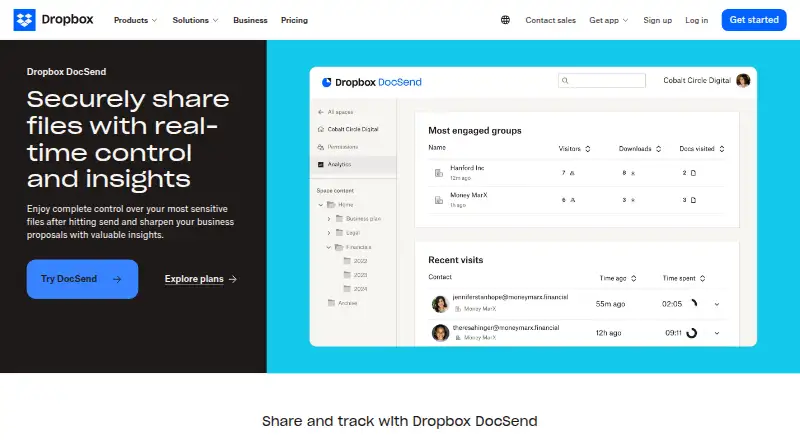Viewport: 800px width, 440px height.
Task: Sort Recent visits by Time ago
Action: coord(618,278)
